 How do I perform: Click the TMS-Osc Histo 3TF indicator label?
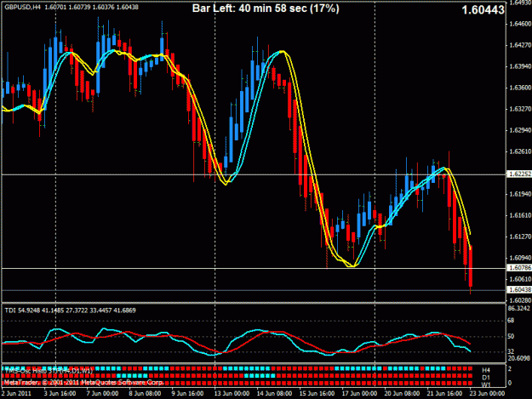coord(49,371)
